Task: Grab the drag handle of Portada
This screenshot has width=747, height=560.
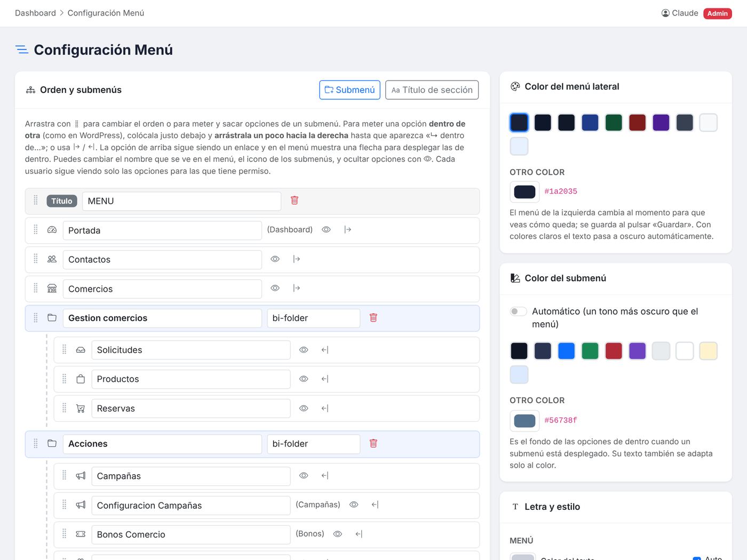Action: click(x=36, y=230)
